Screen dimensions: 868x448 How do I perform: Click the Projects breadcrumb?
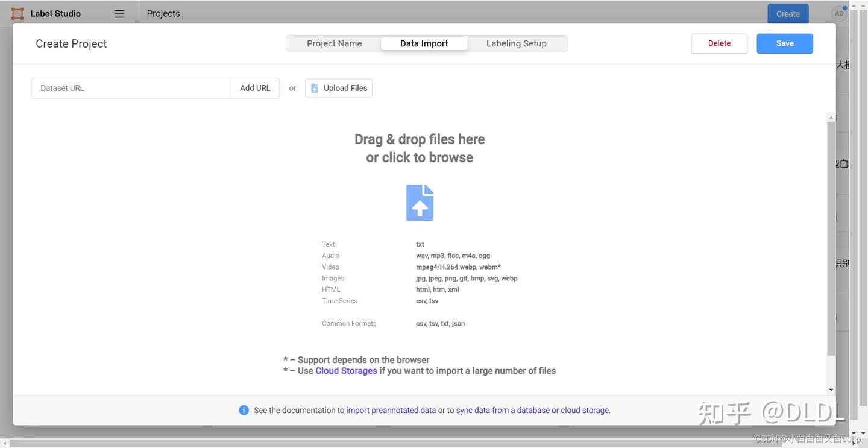(163, 13)
